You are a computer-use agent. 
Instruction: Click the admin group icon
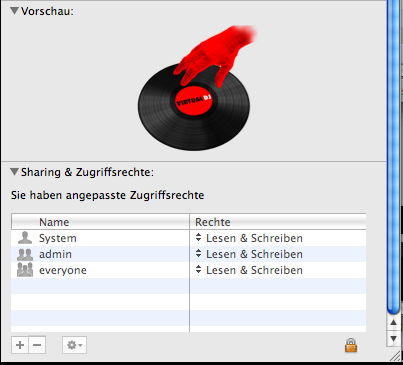click(25, 254)
